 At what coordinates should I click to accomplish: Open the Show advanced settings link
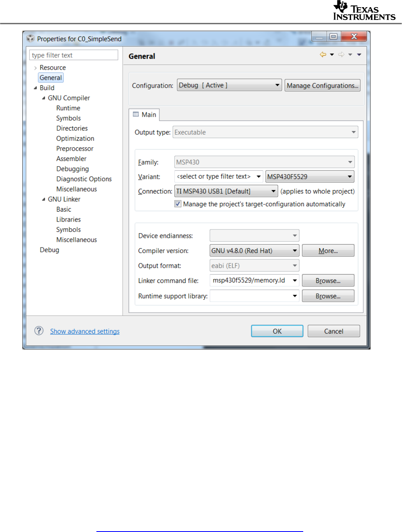pos(85,331)
